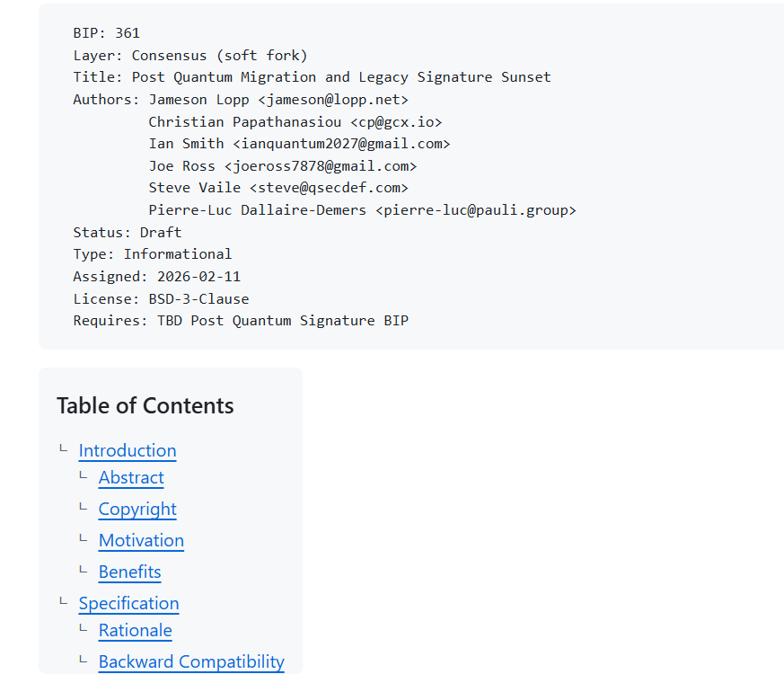
Task: Navigate to the Benefits section
Action: [x=129, y=572]
